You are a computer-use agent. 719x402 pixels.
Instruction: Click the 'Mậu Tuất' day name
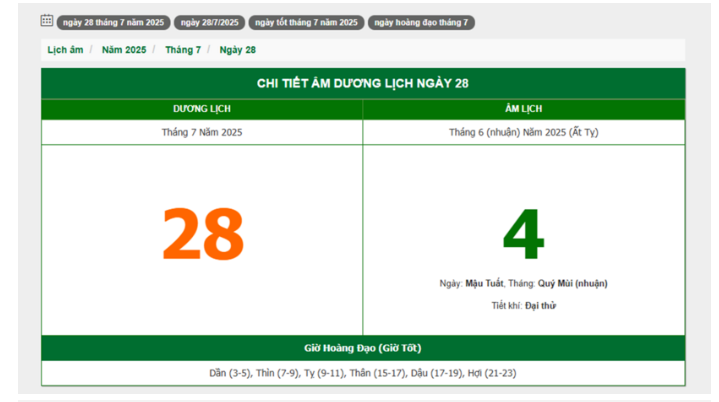[484, 283]
